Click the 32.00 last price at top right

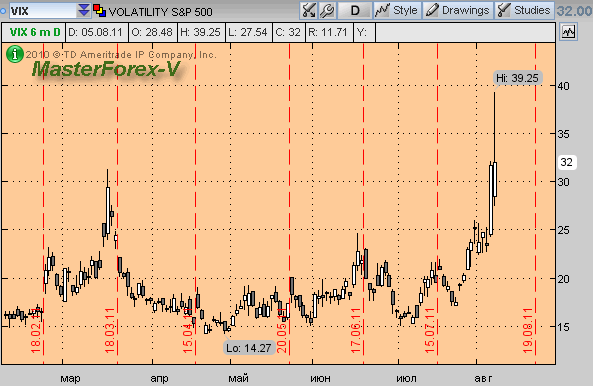[575, 11]
